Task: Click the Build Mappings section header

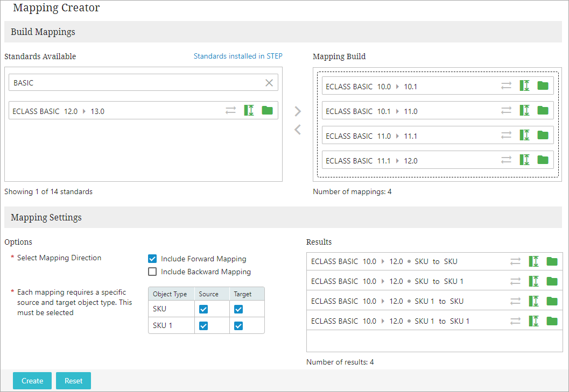Action: coord(283,32)
